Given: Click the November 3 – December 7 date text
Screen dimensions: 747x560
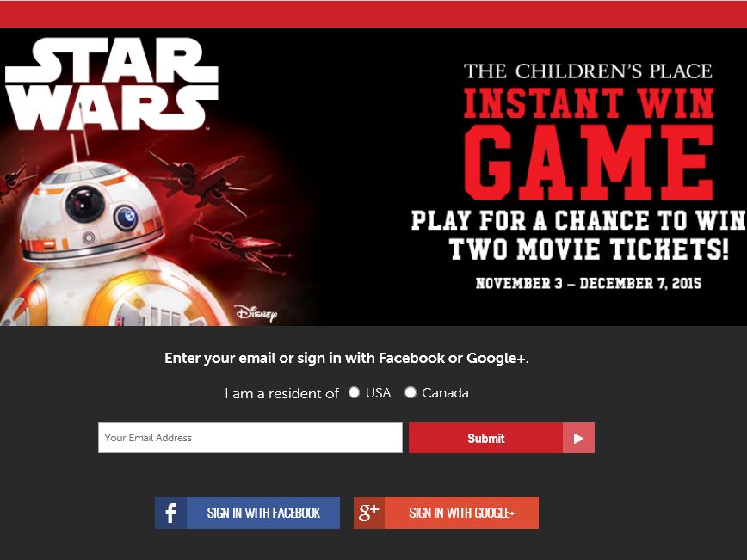Looking at the screenshot, I should click(x=589, y=283).
